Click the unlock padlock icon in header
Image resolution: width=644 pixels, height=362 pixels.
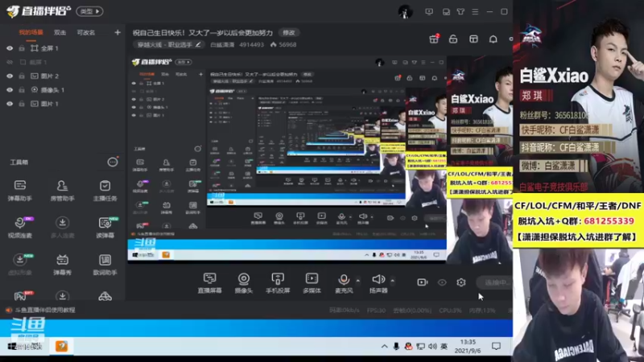tap(453, 39)
